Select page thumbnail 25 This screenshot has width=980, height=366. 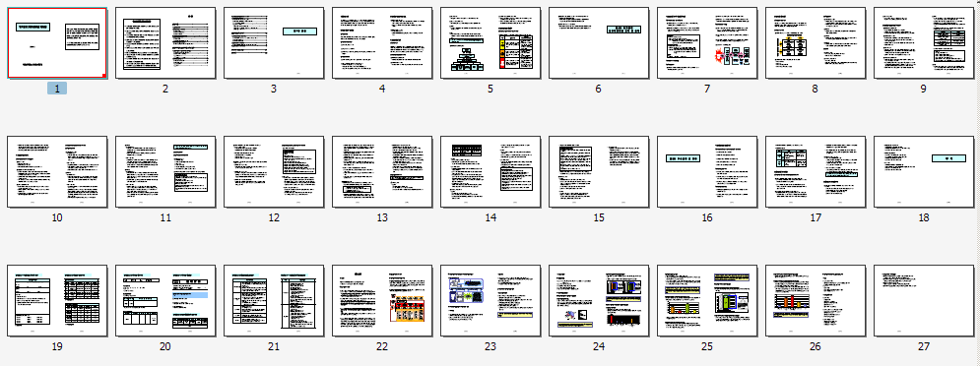pyautogui.click(x=707, y=300)
